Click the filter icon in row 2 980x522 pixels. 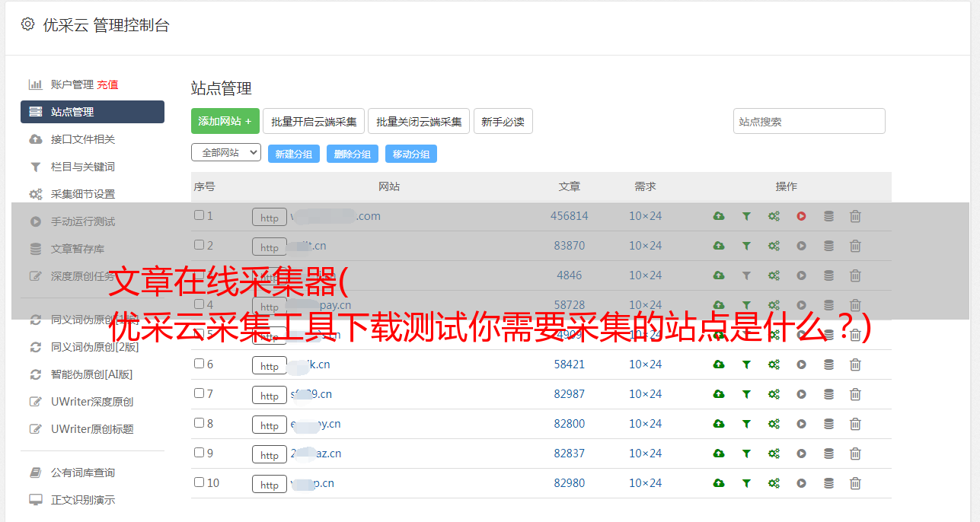coord(746,246)
